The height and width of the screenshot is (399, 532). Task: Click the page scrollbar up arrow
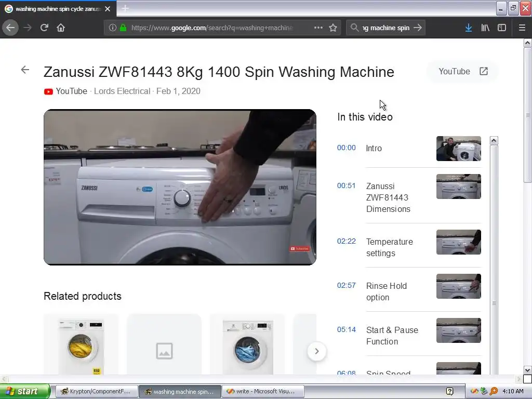[527, 43]
